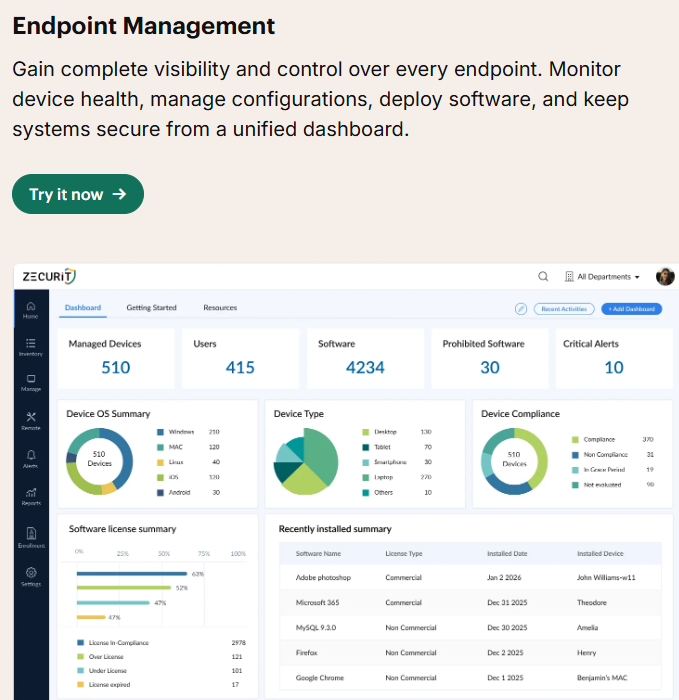Click the Non Compliance legend swatch

pyautogui.click(x=575, y=455)
